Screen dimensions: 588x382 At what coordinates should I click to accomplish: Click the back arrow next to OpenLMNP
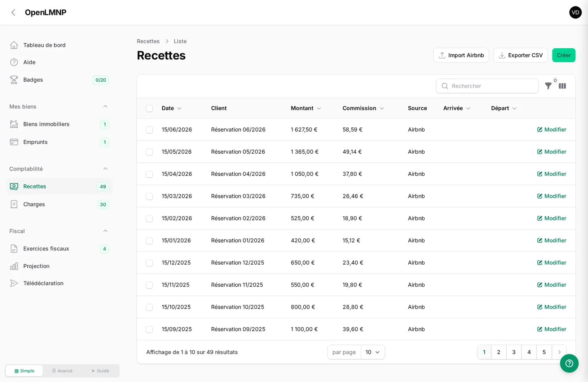click(13, 12)
